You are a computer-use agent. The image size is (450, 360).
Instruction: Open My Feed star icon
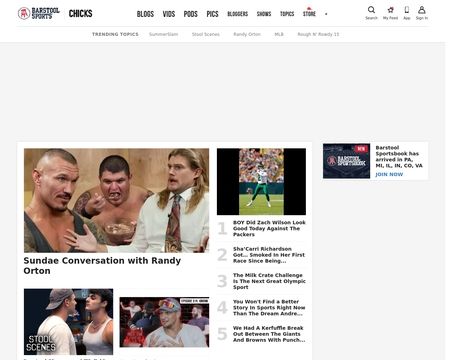pos(390,10)
